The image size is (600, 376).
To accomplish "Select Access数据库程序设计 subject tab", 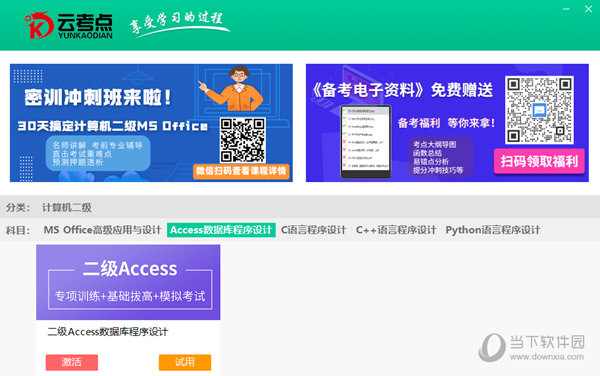I will tap(221, 230).
